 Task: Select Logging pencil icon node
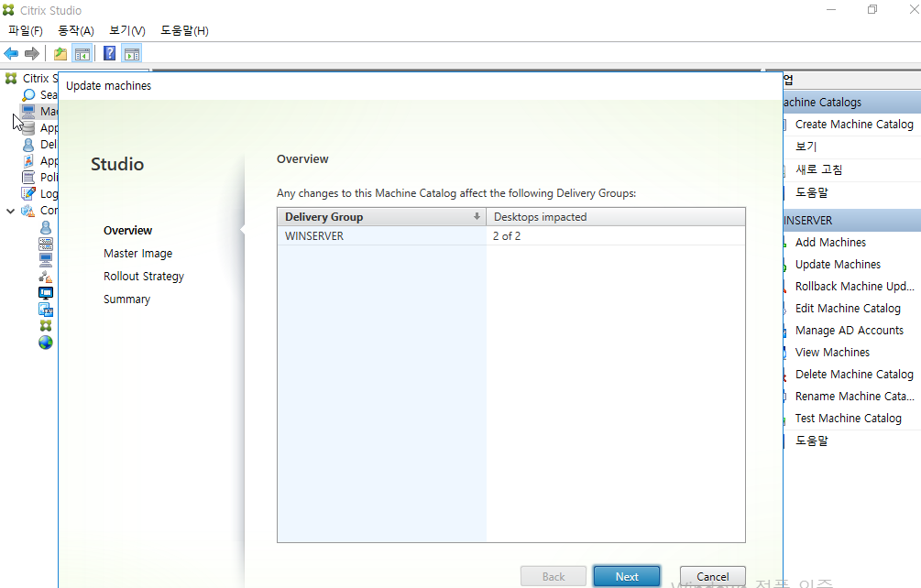tap(39, 193)
